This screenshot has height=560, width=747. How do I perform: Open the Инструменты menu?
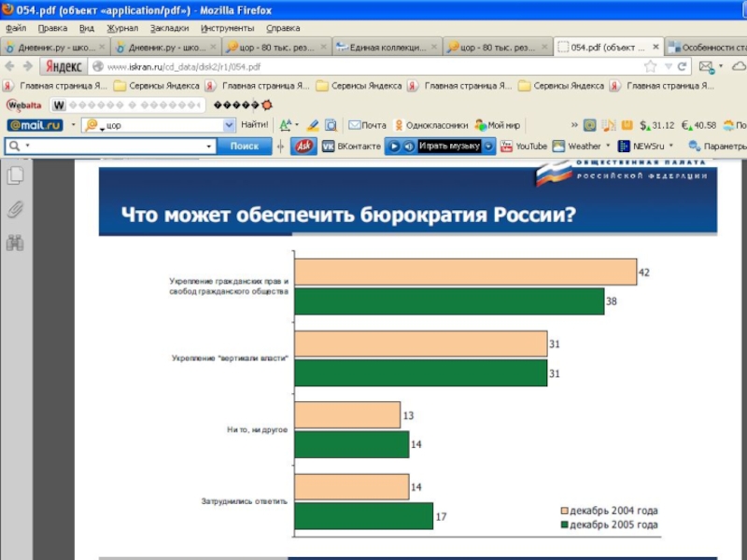226,28
